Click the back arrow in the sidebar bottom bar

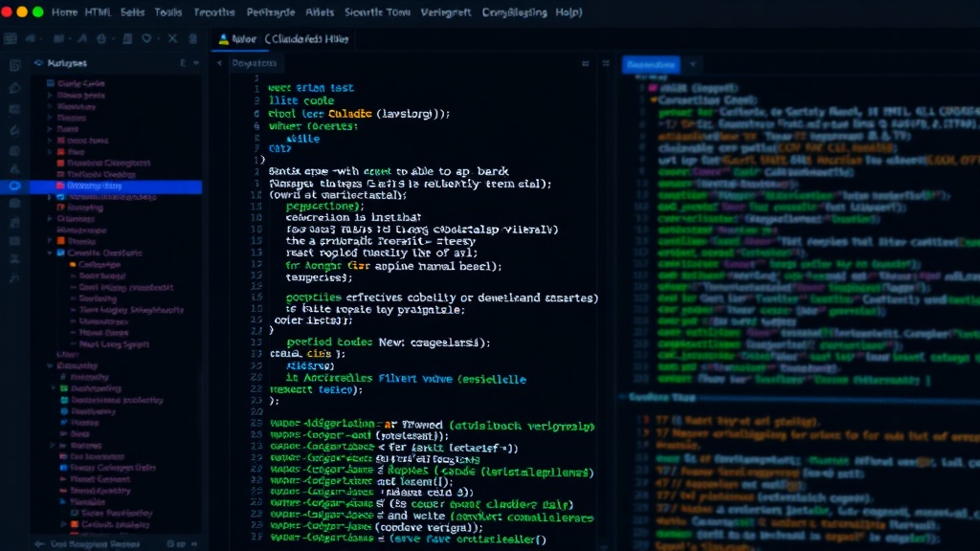[39, 544]
